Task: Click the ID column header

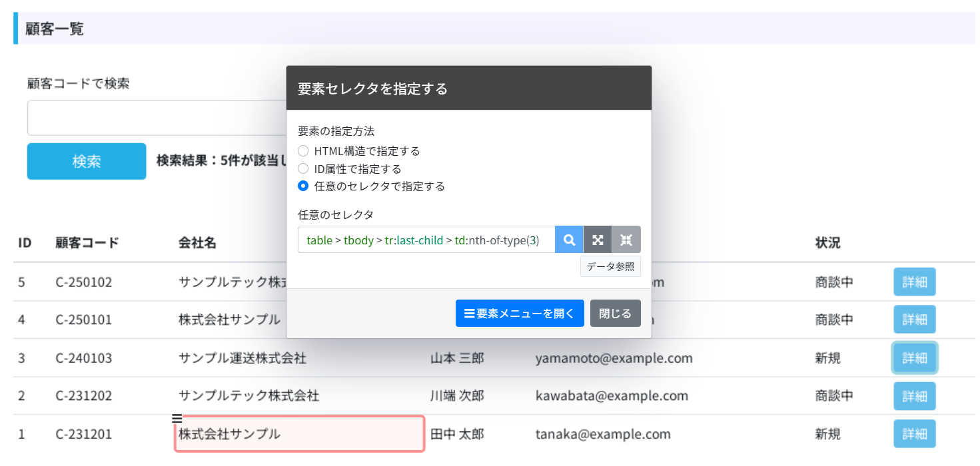Action: (25, 243)
